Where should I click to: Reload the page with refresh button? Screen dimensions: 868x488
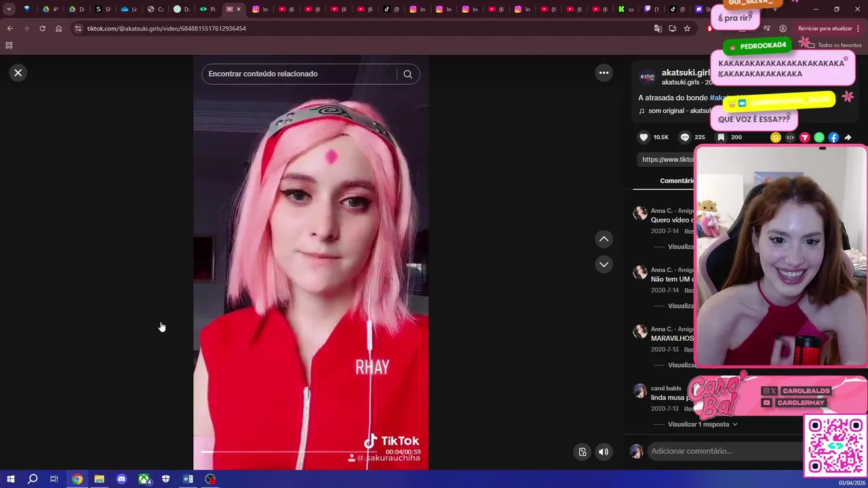coord(42,28)
